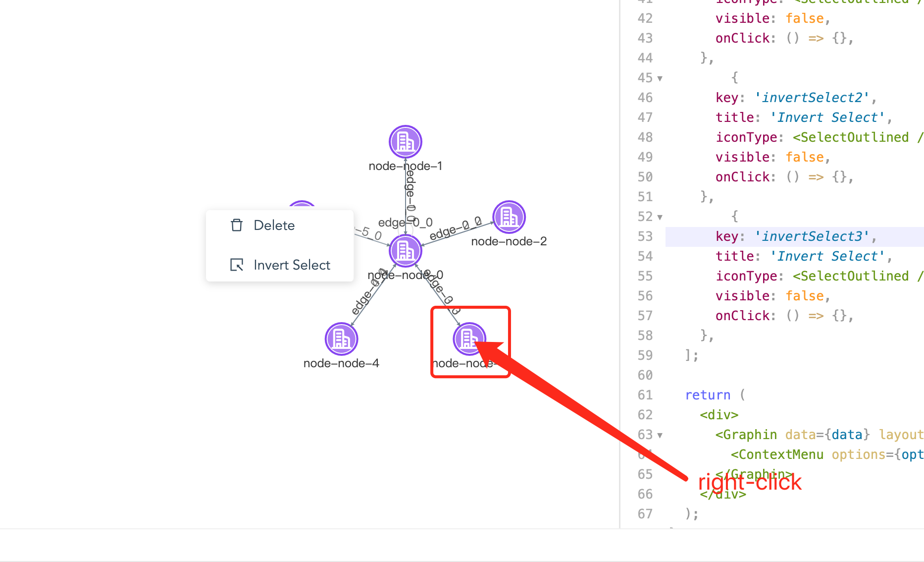
Task: Select the node-node-4 building icon
Action: tap(341, 338)
